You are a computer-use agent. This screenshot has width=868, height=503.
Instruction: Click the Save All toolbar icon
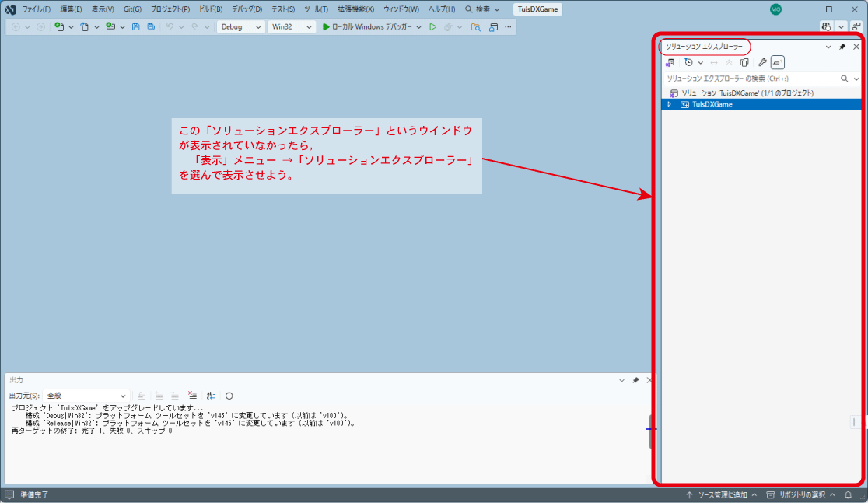tap(151, 26)
